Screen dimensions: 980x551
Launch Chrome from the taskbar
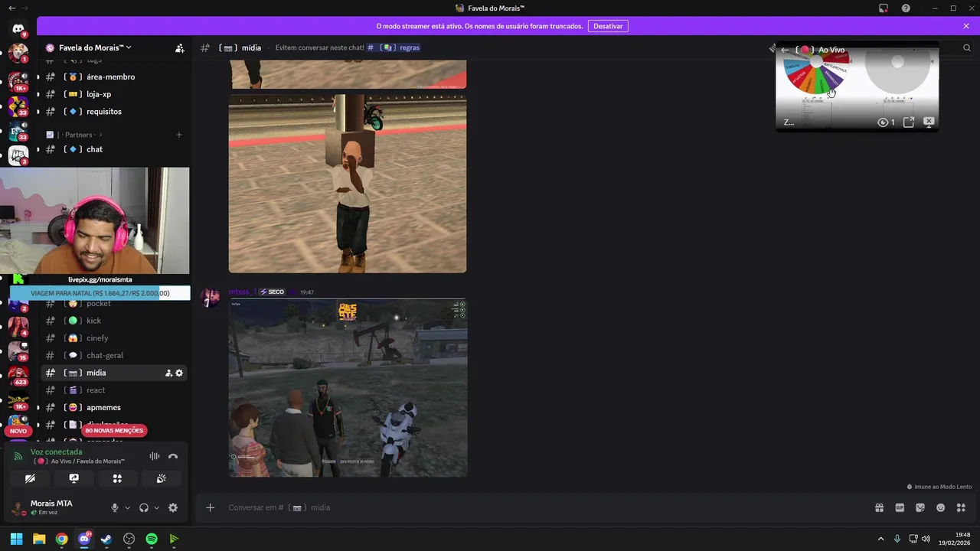(x=61, y=539)
